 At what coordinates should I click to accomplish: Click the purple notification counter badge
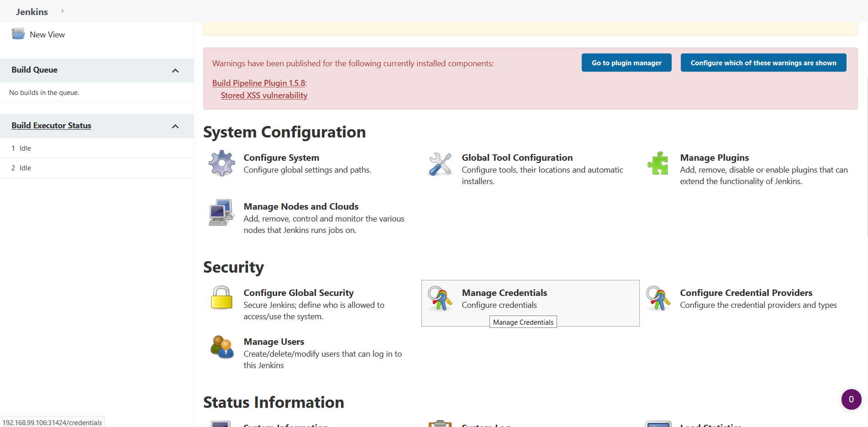pyautogui.click(x=851, y=399)
